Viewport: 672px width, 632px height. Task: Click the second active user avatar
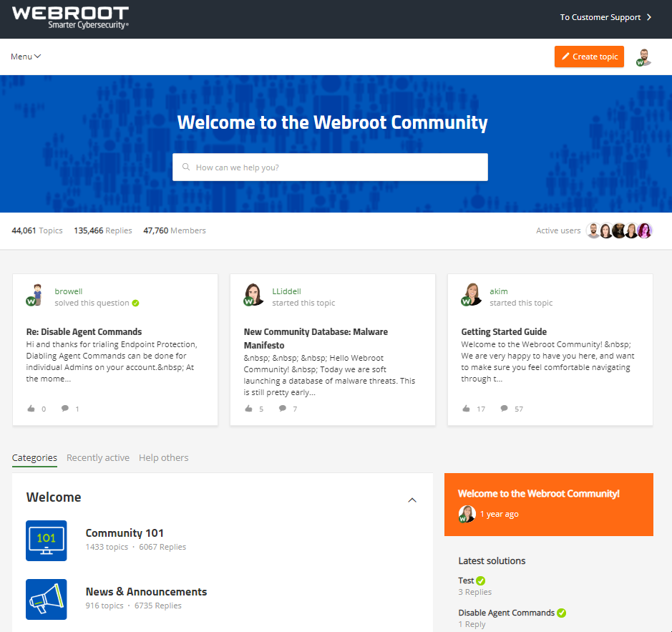point(605,230)
